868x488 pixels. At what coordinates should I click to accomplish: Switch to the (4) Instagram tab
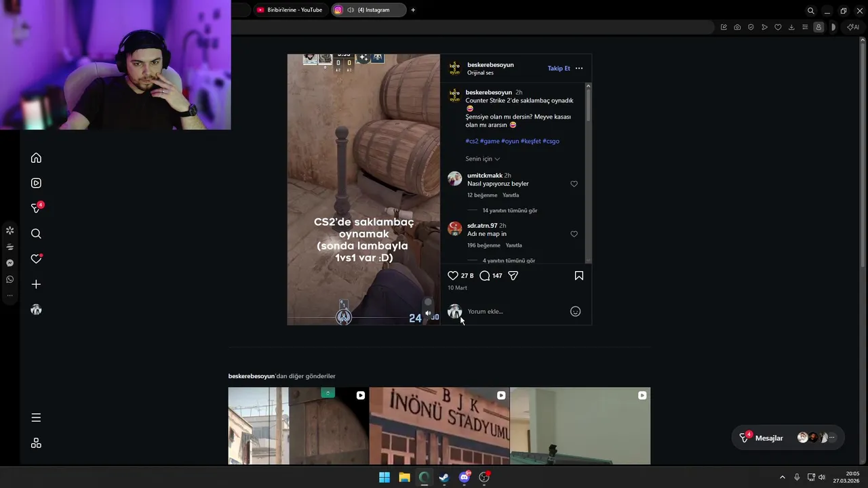(370, 10)
